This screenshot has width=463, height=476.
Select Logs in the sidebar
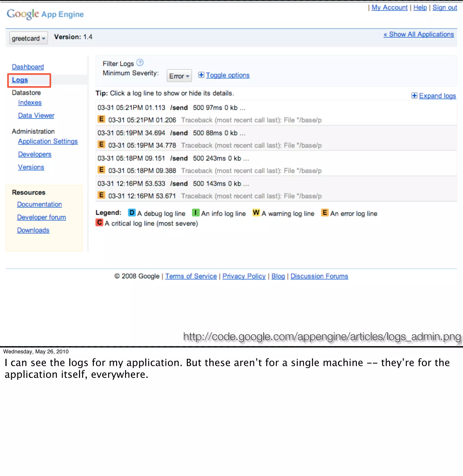pos(20,80)
